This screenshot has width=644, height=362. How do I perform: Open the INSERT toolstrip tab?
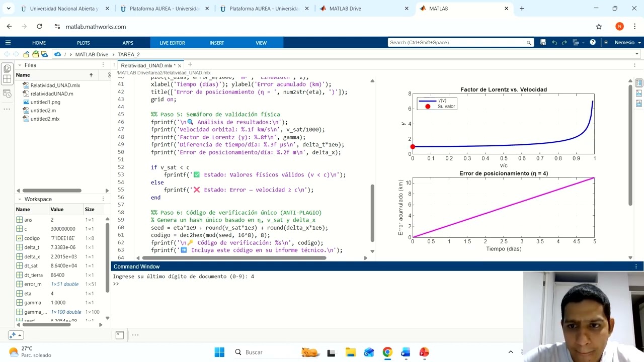point(217,43)
